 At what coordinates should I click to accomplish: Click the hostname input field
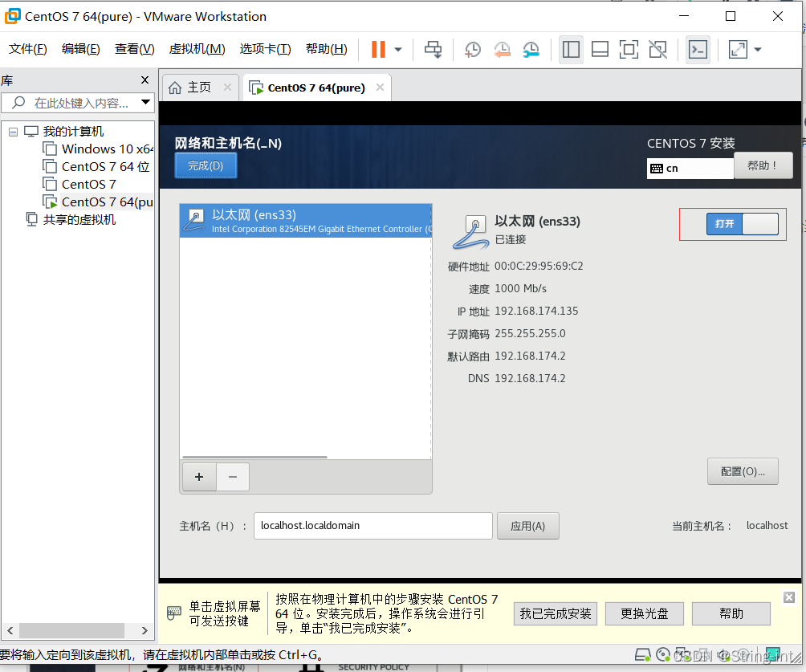pos(372,526)
